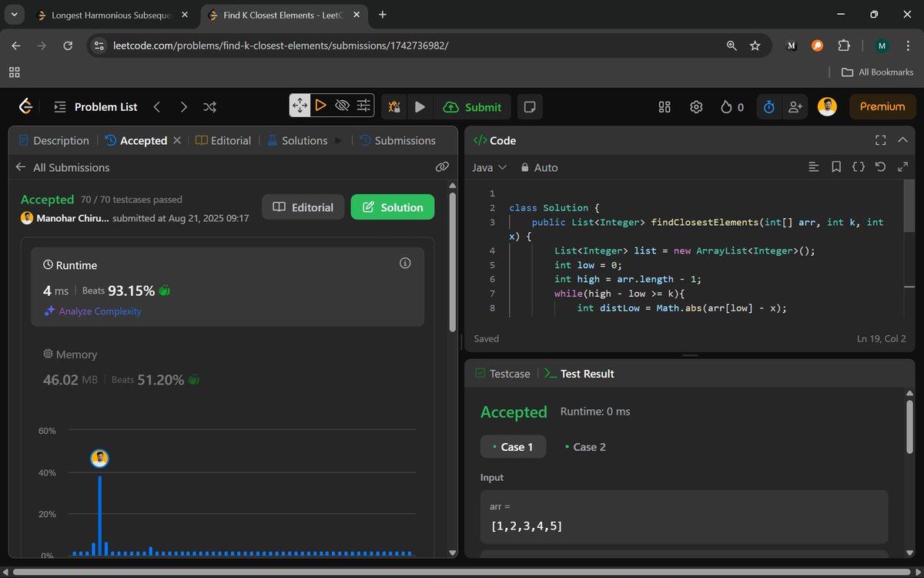Select Case 2 in test results
The height and width of the screenshot is (578, 924).
coord(585,447)
